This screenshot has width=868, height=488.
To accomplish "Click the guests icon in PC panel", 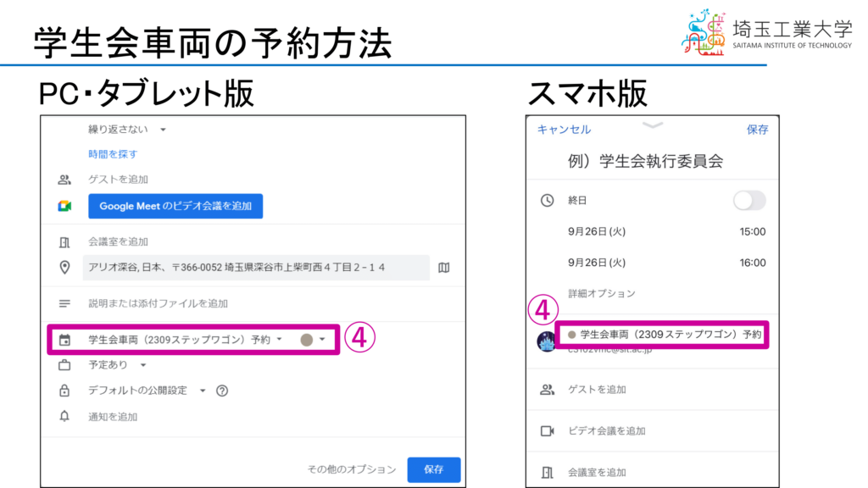I will pyautogui.click(x=64, y=180).
